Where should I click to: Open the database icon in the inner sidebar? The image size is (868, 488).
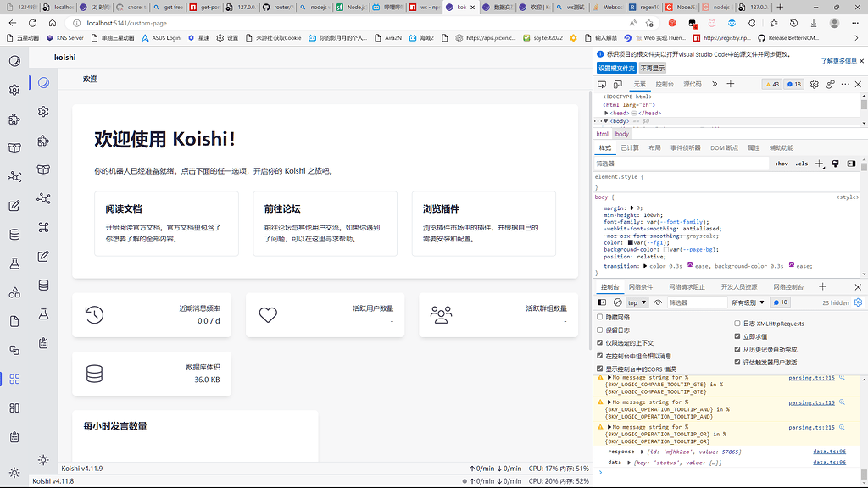coord(43,285)
